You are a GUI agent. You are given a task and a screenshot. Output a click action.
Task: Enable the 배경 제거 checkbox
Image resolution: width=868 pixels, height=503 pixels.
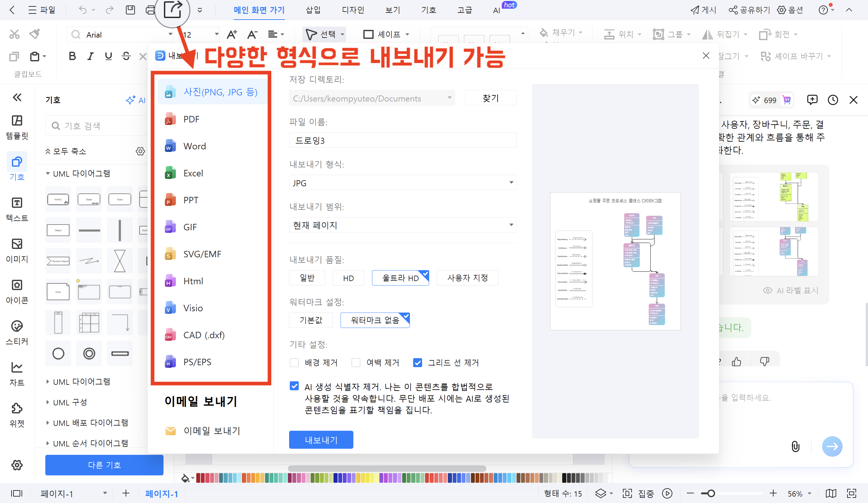point(294,363)
